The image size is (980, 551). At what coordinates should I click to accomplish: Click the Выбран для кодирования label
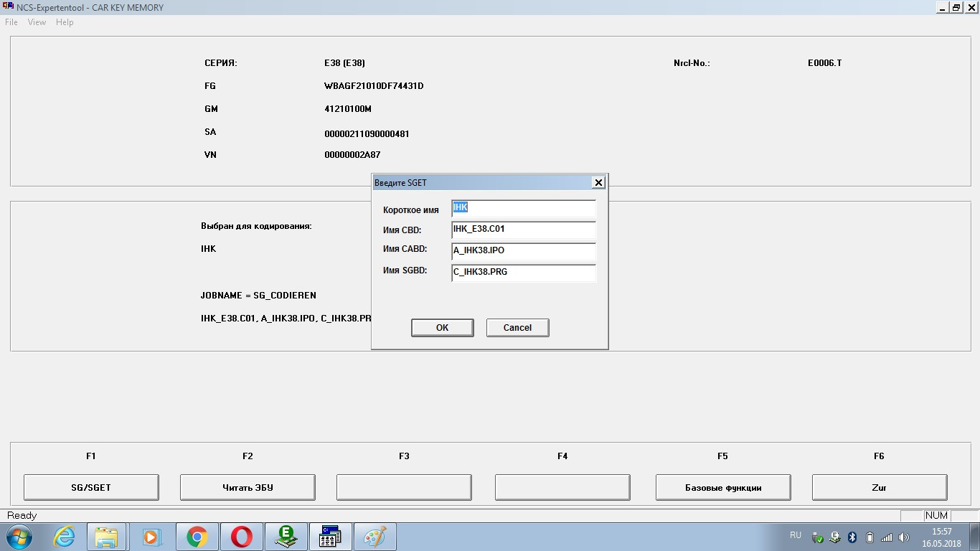(x=256, y=226)
